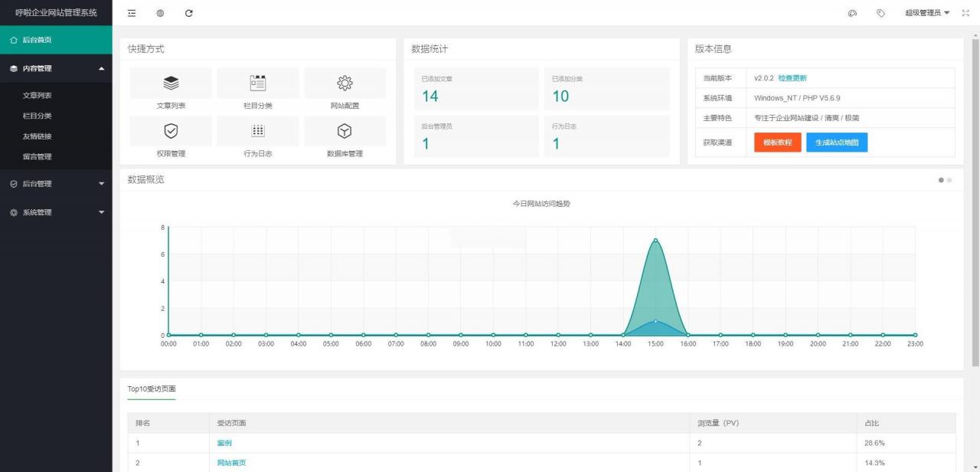Viewport: 980px width, 472px height.
Task: Open the 网站配置 gear shortcut
Action: point(345,83)
